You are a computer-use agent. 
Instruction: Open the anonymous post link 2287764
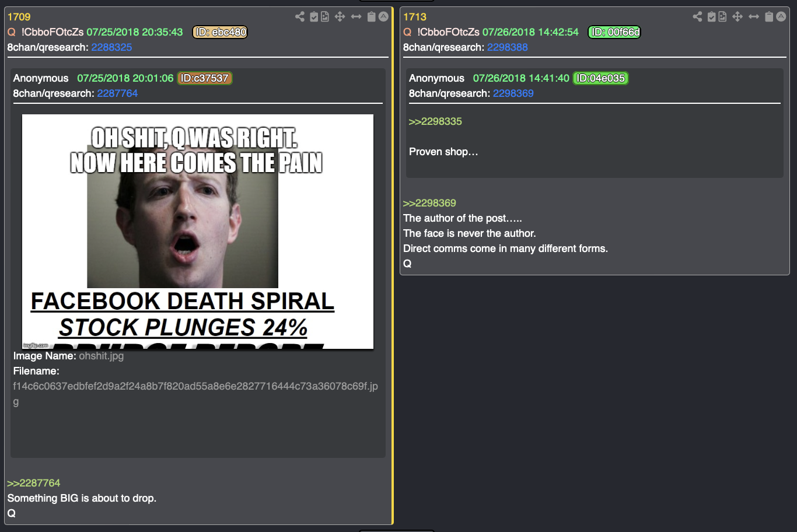(117, 93)
